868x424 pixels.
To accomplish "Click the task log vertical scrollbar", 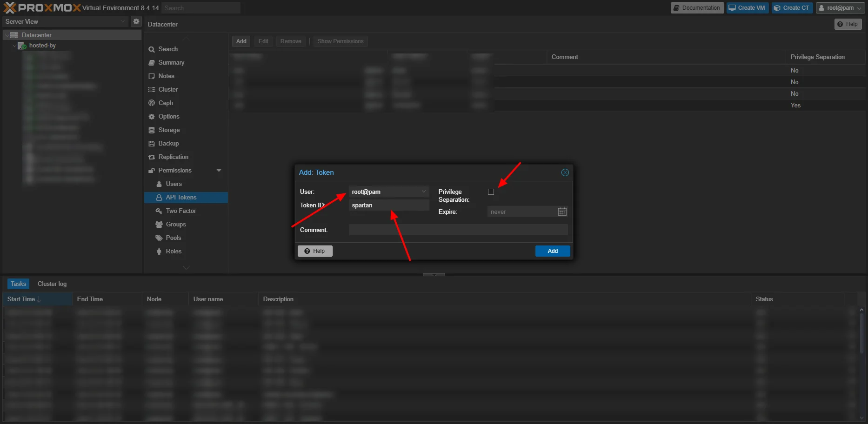I will pyautogui.click(x=861, y=332).
